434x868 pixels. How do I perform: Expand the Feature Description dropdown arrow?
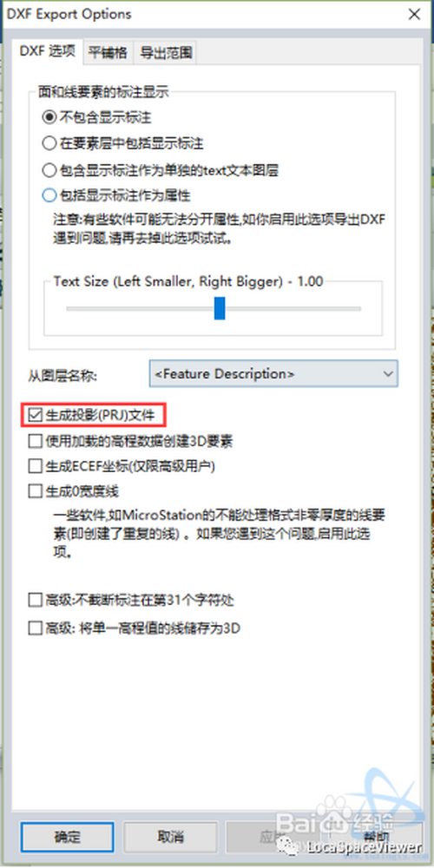pos(388,374)
